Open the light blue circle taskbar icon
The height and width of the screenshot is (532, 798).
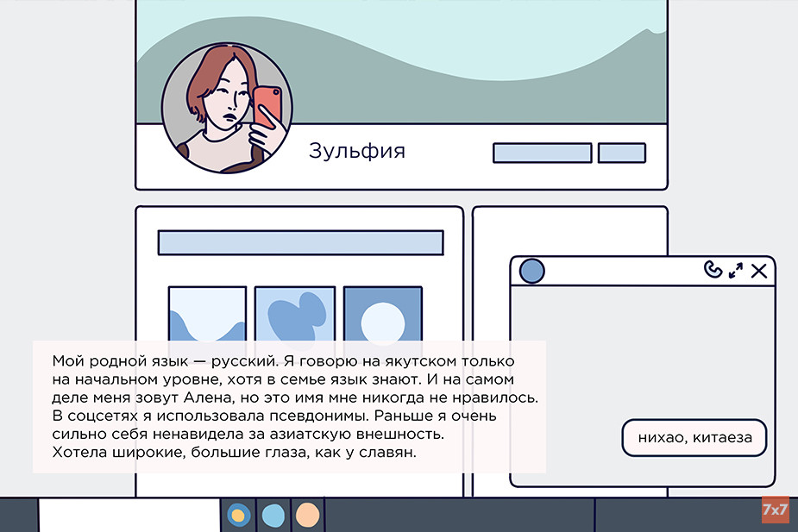point(273,515)
